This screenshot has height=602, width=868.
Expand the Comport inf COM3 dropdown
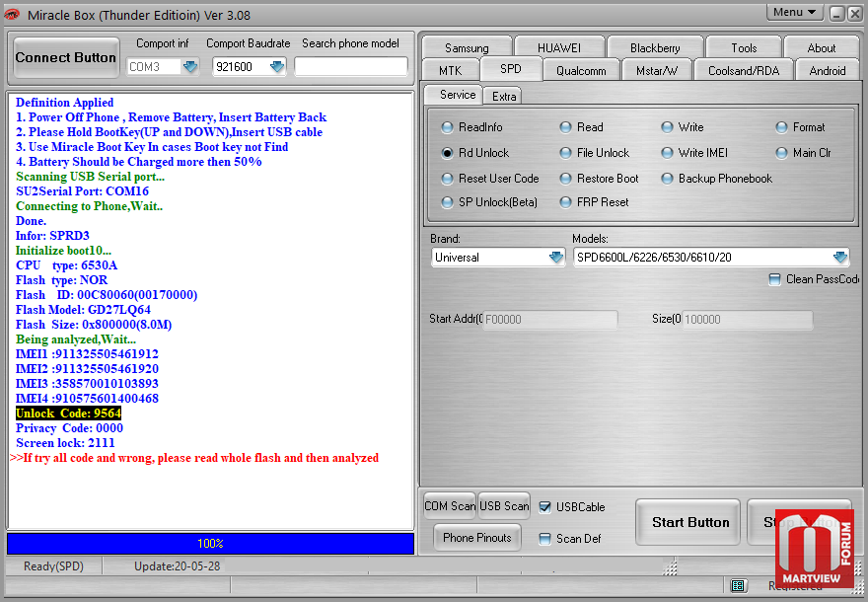tap(190, 67)
